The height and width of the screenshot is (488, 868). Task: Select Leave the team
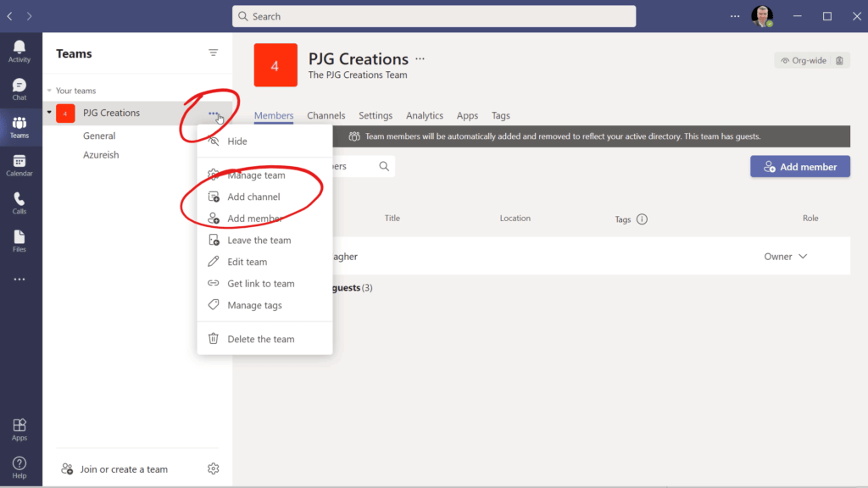tap(264, 240)
